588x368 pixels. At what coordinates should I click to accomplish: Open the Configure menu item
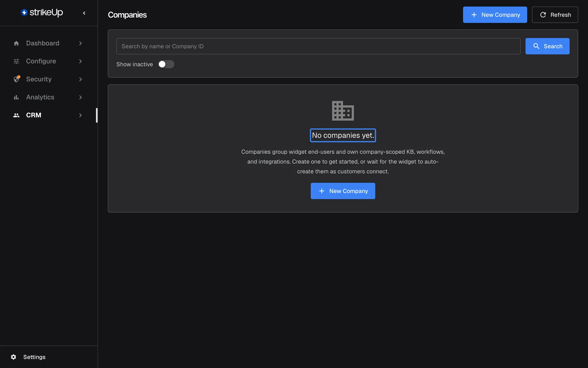(48, 61)
